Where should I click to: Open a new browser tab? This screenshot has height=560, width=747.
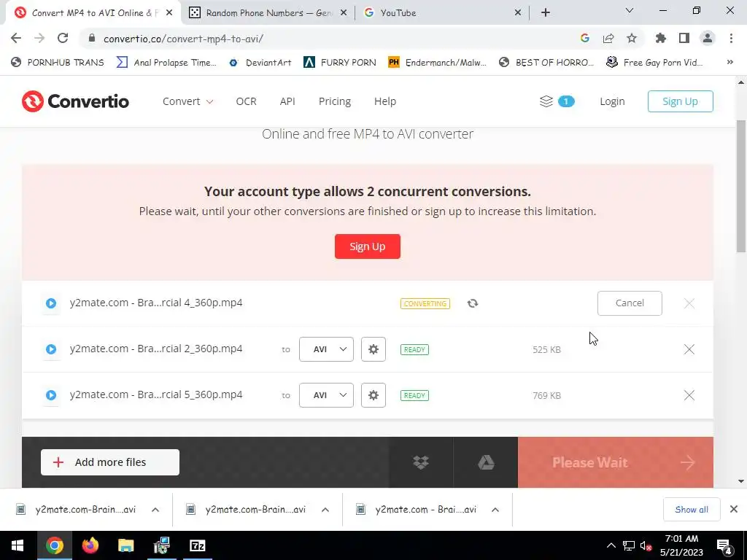[x=546, y=13]
